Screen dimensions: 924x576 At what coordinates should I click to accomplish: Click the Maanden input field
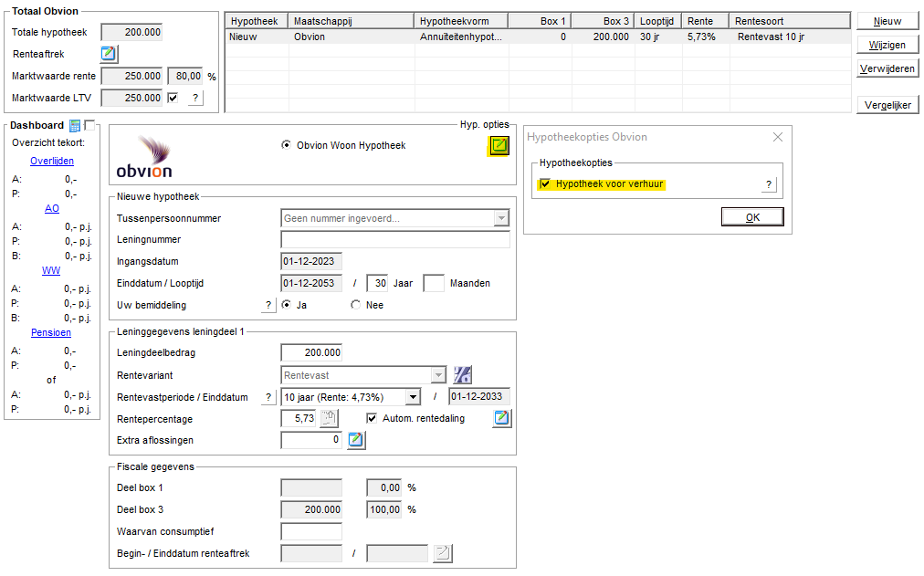(434, 283)
